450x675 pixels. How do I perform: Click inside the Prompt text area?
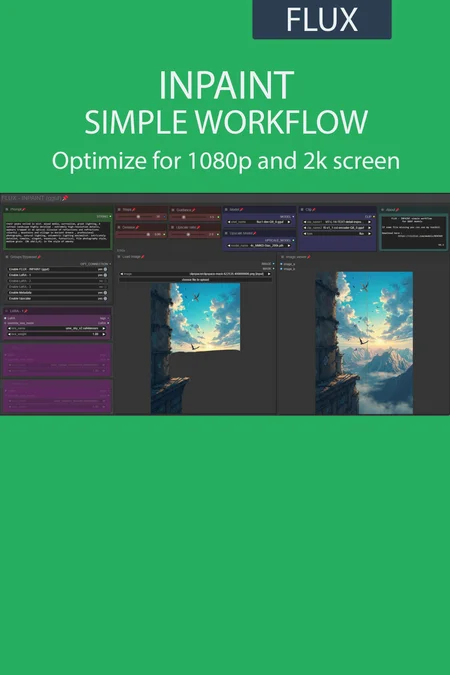pos(57,235)
